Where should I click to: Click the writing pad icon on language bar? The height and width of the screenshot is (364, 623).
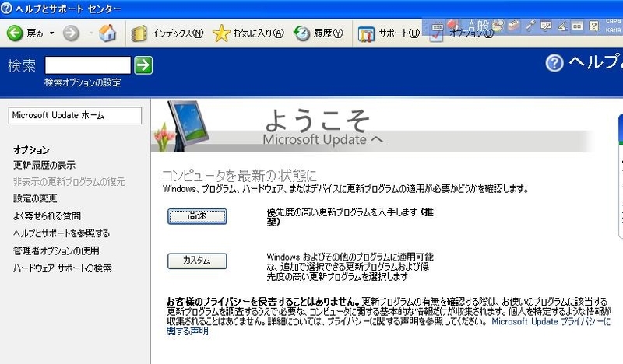click(577, 26)
